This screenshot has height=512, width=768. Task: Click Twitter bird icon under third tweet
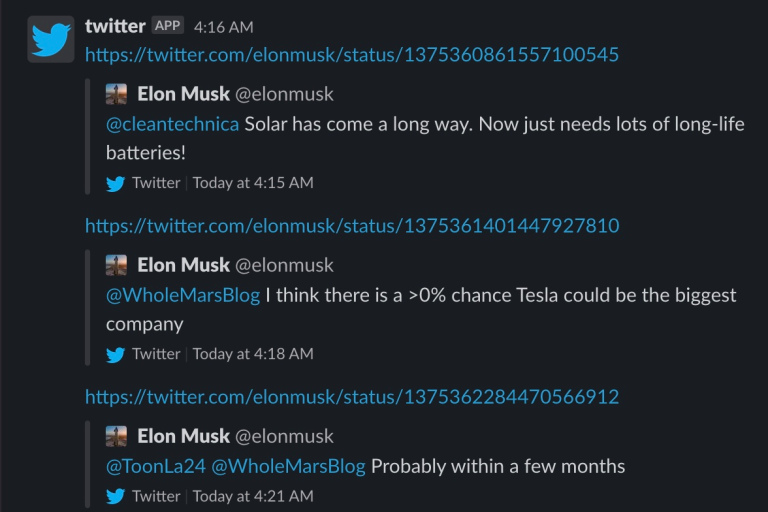(116, 496)
